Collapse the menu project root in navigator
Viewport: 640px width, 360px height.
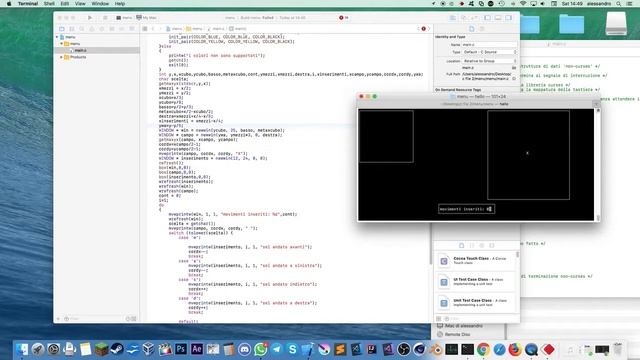[x=57, y=37]
